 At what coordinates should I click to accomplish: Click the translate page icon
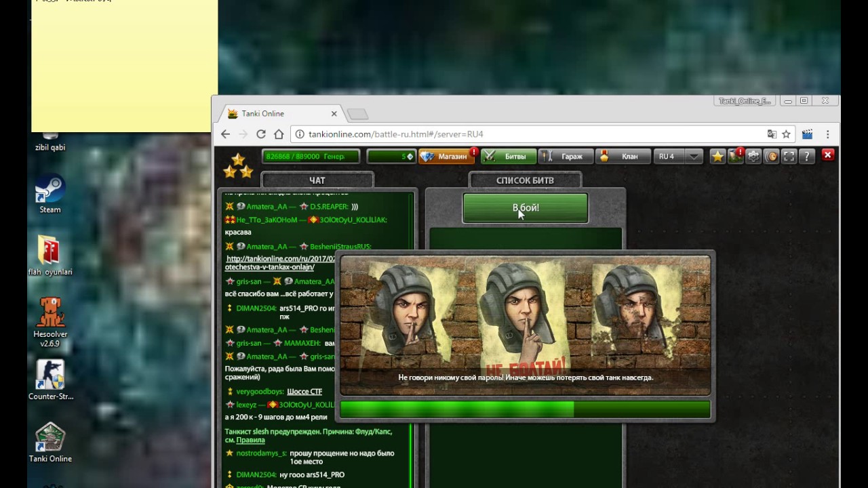(x=772, y=134)
